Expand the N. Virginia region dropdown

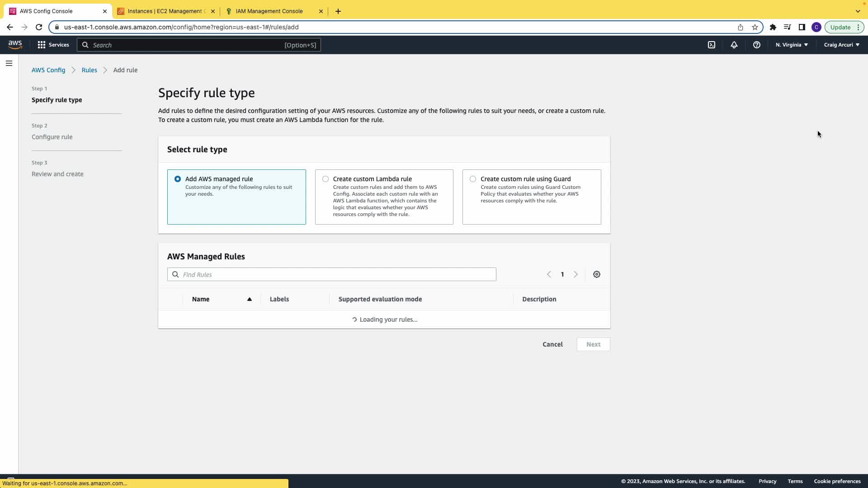pyautogui.click(x=792, y=45)
